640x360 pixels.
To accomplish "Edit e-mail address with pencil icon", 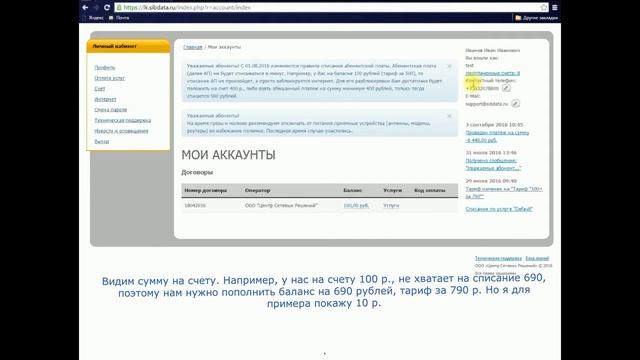I will 516,104.
